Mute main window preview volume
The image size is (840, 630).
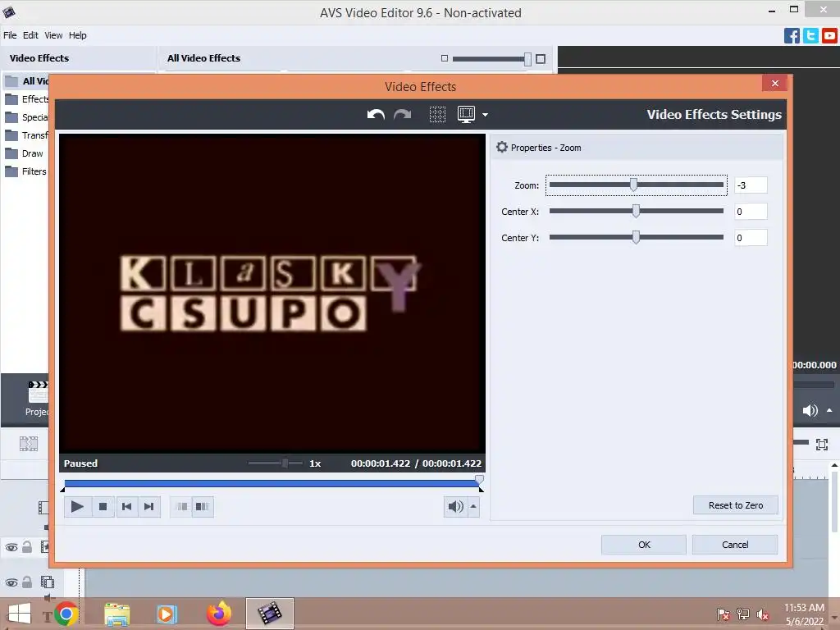pos(810,410)
